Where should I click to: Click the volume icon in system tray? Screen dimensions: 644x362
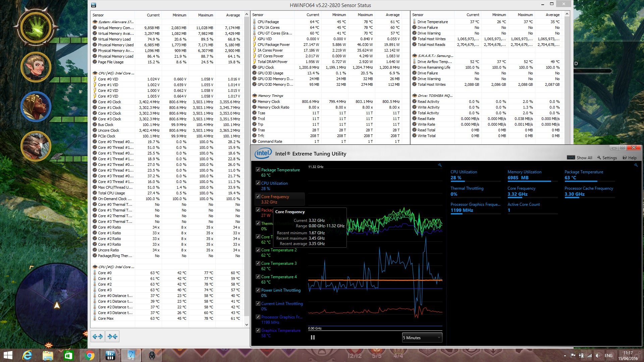(597, 356)
